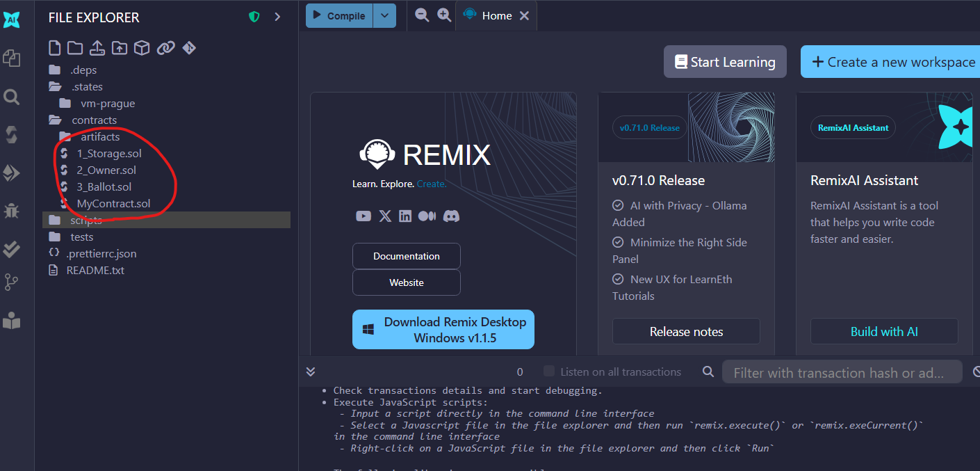Open the File Explorer sidebar panel
Viewport: 980px width, 471px height.
click(12, 58)
